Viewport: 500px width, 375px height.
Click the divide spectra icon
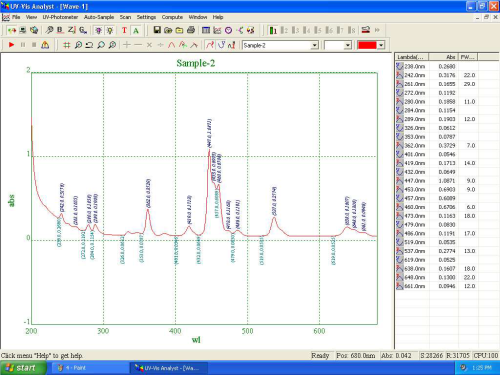pos(160,45)
